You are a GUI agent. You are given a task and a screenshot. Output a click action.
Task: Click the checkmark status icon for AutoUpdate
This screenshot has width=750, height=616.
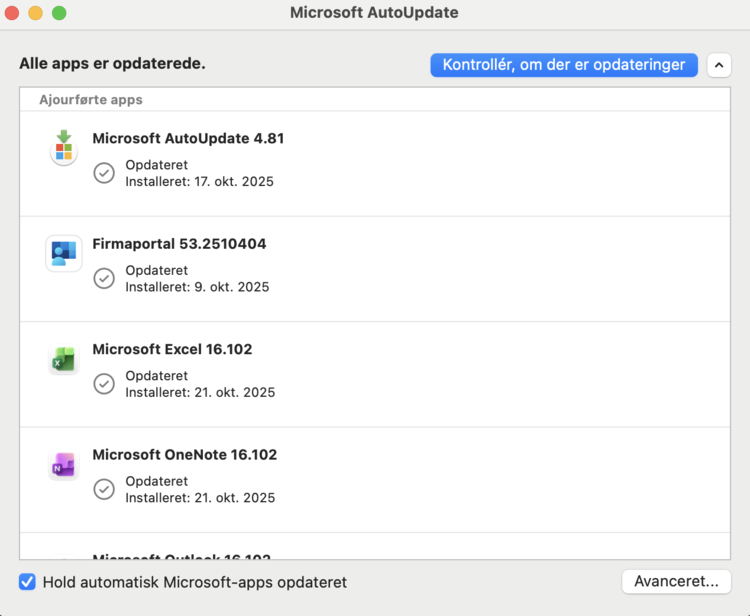click(x=104, y=173)
